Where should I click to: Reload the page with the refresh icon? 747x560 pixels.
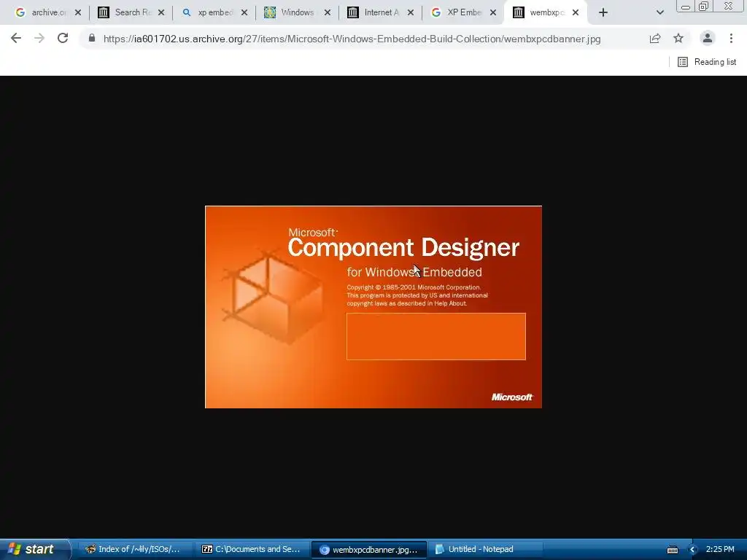pos(63,38)
